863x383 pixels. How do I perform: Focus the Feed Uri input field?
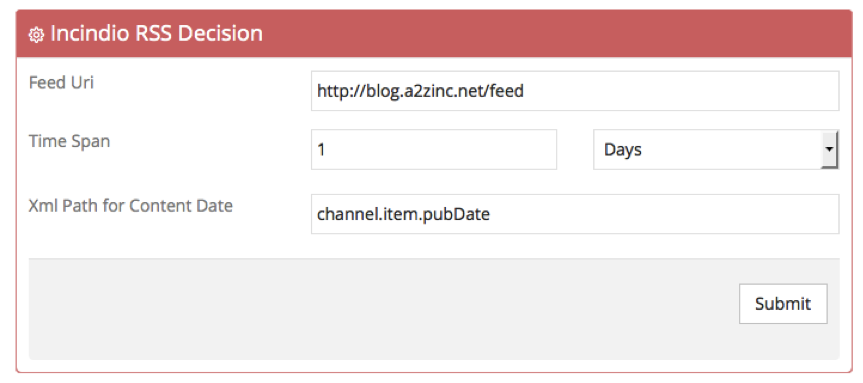click(575, 91)
